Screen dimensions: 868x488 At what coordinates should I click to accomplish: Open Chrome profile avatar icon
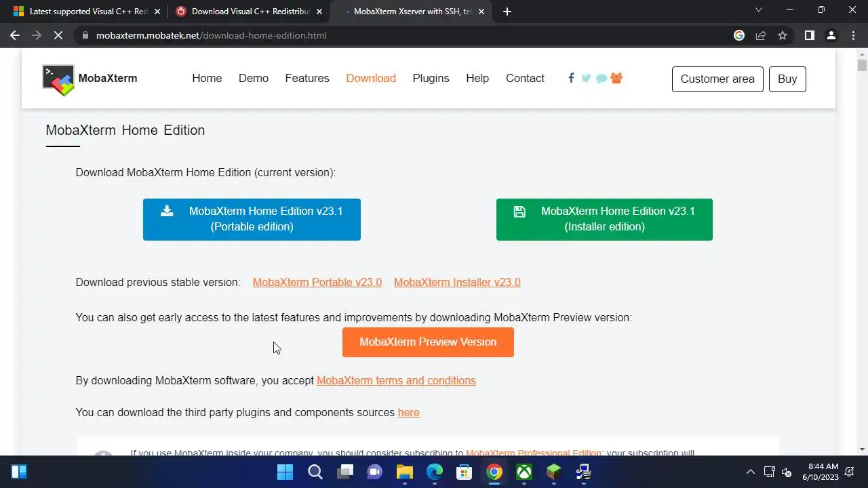(x=831, y=35)
